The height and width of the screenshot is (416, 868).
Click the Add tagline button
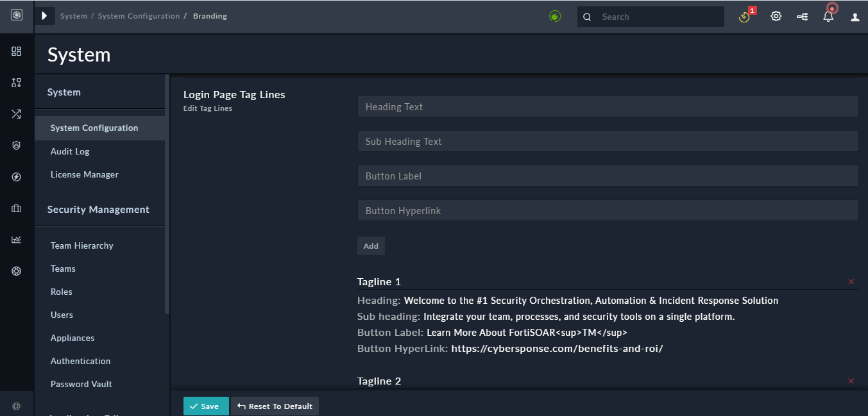[371, 245]
